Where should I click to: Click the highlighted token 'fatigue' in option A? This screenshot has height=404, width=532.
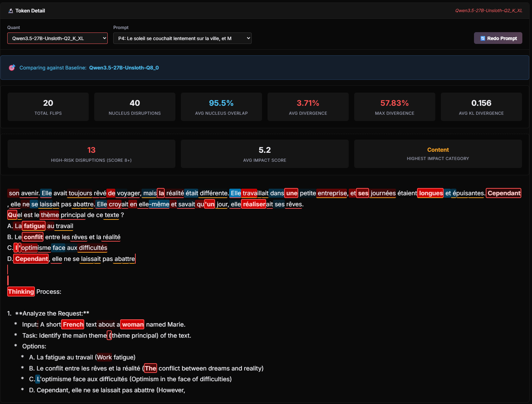(x=34, y=226)
